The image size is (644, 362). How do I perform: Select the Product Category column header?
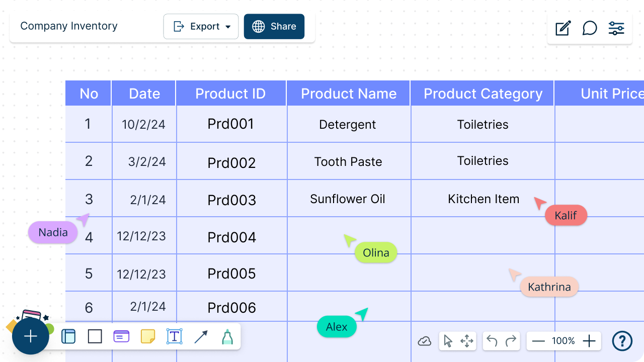coord(483,94)
